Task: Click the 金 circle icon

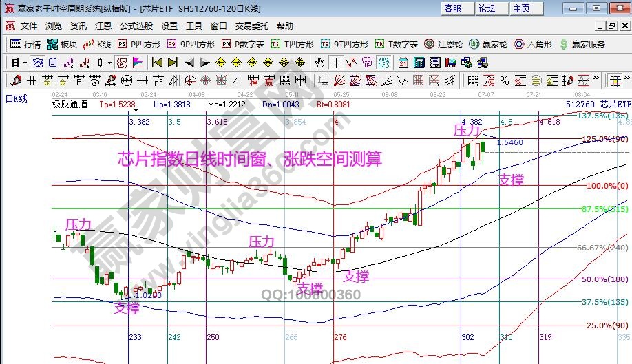Action: pos(536,81)
